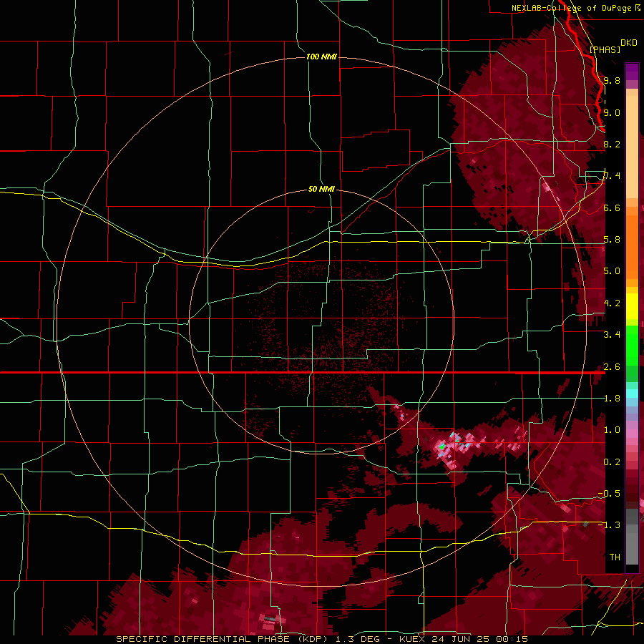644x644 pixels.
Task: Click the 9.8 legend value
Action: 612,80
